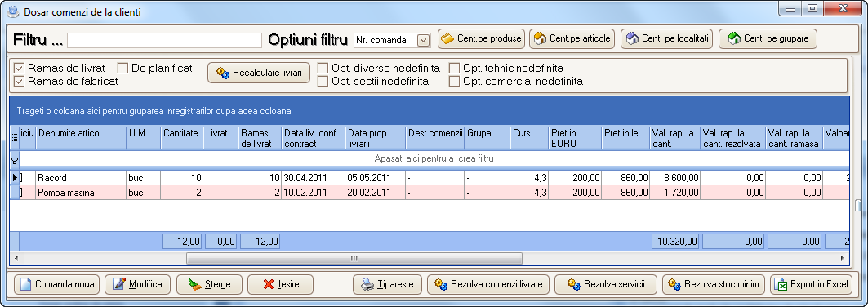This screenshot has height=307, width=868.
Task: Sort by Pret in EURO column header
Action: [575, 138]
